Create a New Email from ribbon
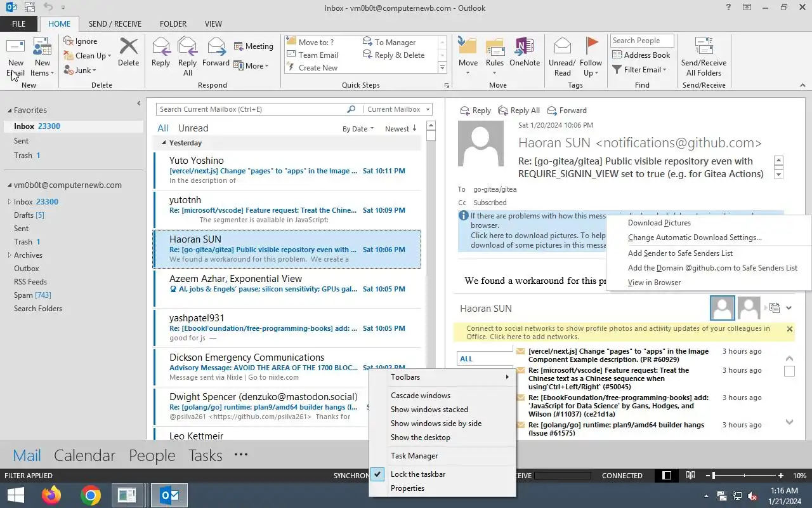812x508 pixels. [16, 57]
